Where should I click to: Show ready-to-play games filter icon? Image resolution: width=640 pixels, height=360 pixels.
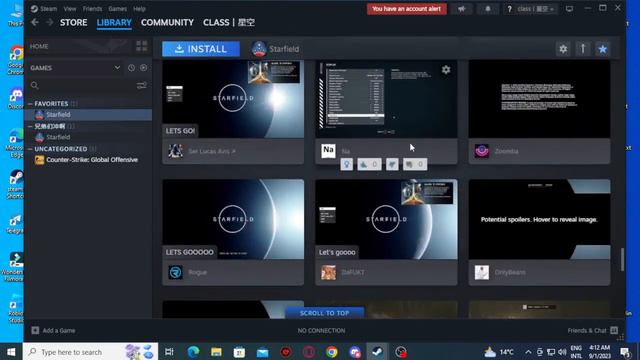(144, 68)
